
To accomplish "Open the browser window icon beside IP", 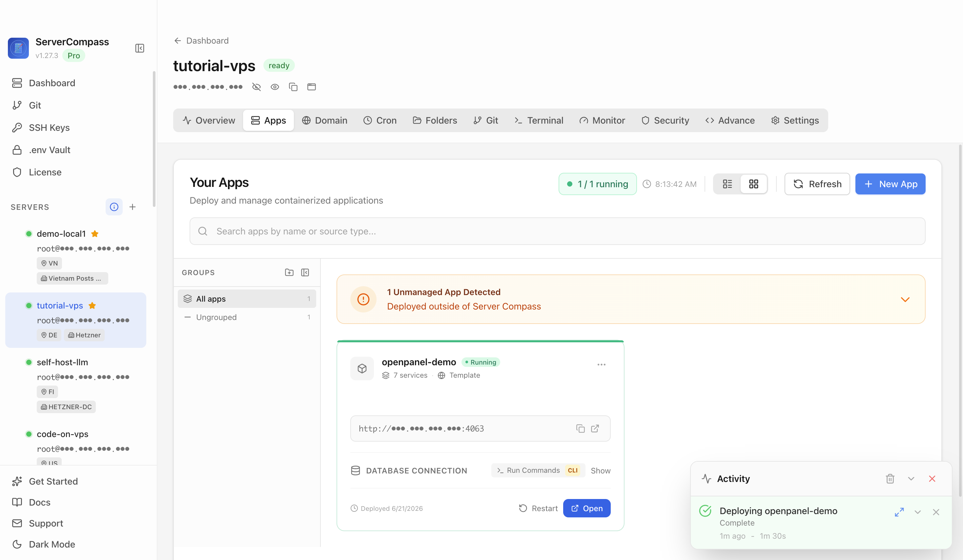I will (x=312, y=87).
